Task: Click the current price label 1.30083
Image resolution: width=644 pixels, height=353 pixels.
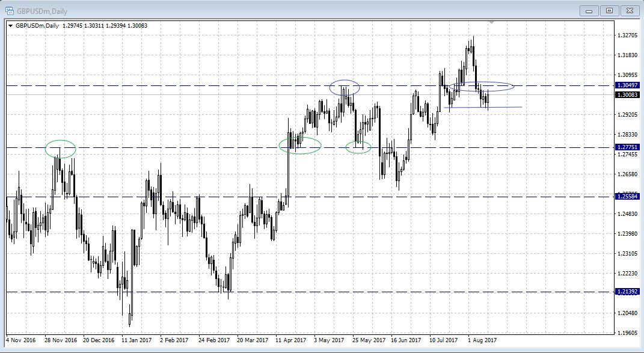Action: (x=627, y=94)
